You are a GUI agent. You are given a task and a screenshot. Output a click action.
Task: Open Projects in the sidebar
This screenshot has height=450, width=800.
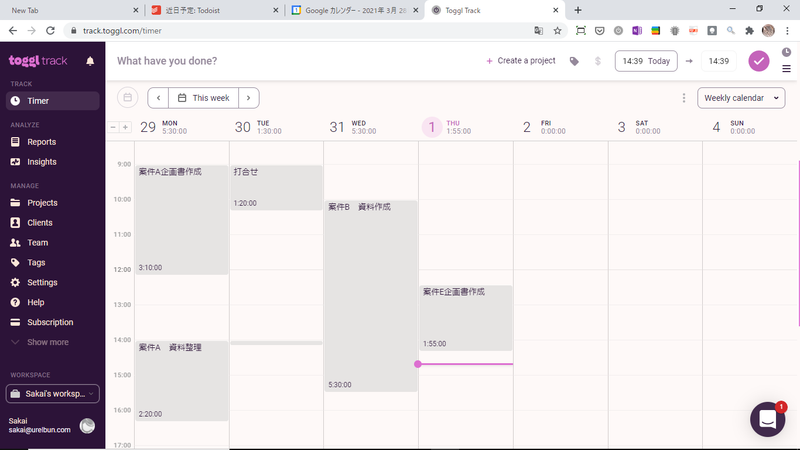(x=42, y=203)
